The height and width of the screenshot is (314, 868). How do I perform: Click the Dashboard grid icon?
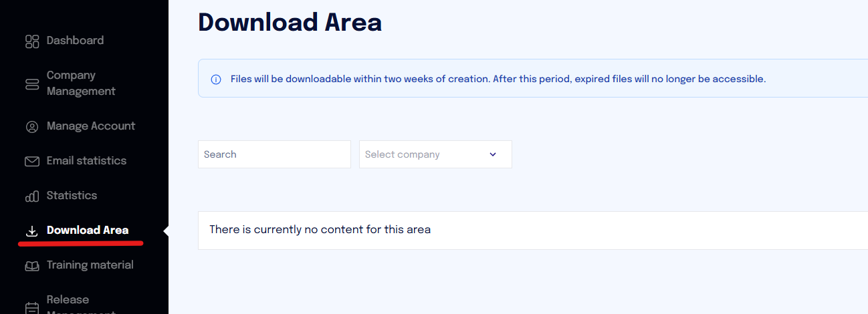pyautogui.click(x=32, y=41)
